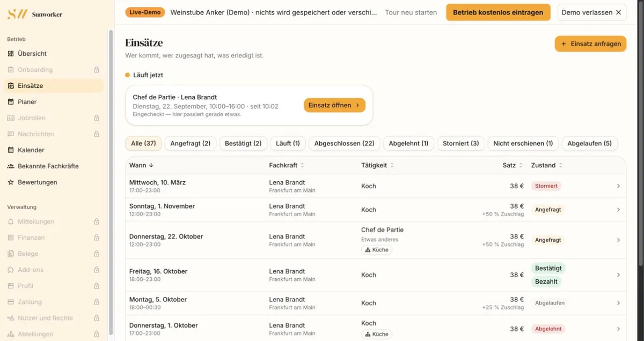Open Übersicht dashboard icon

(x=11, y=54)
